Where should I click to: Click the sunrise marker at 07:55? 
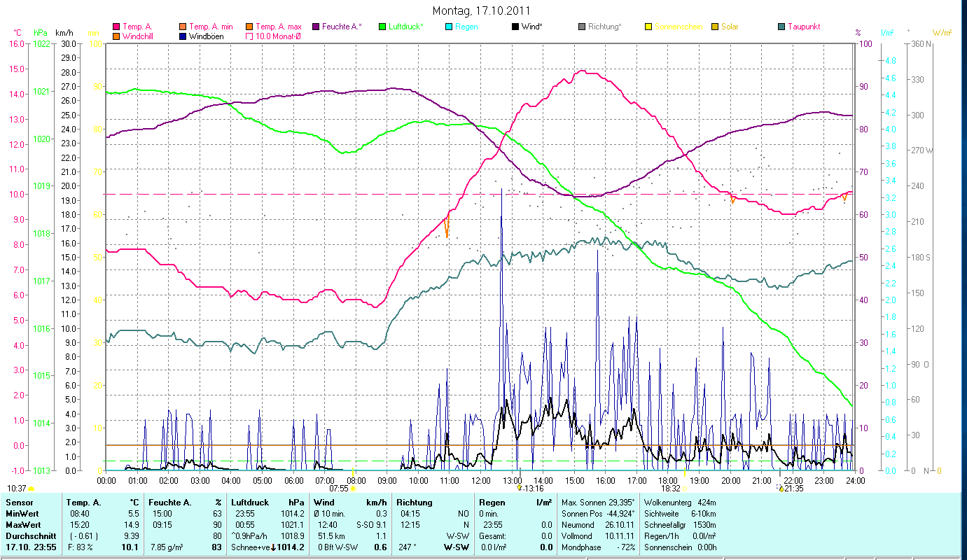click(x=353, y=489)
